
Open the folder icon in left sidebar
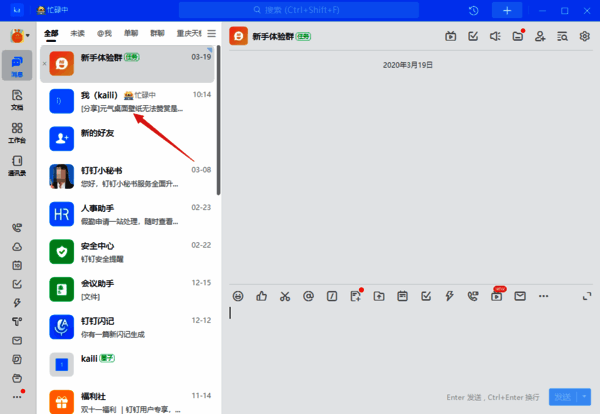click(x=17, y=378)
